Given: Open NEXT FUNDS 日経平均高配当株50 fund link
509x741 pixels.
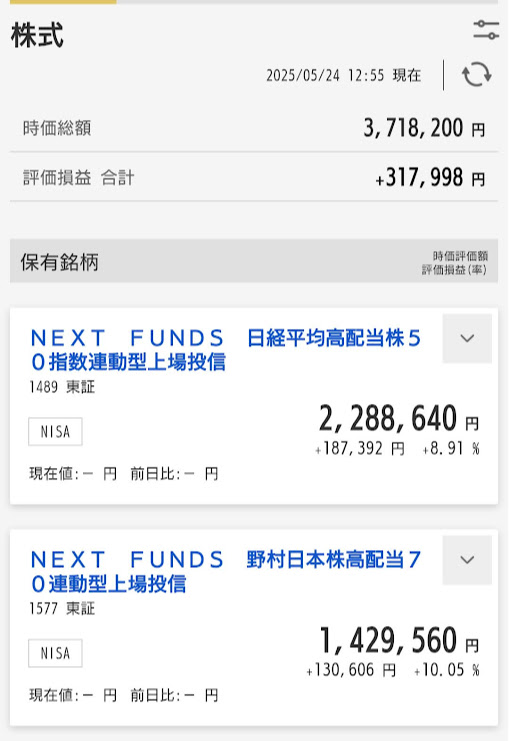Looking at the screenshot, I should 225,350.
